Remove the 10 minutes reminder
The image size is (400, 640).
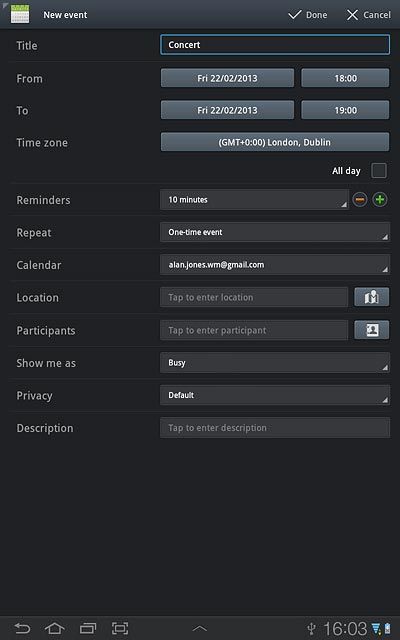(x=360, y=200)
